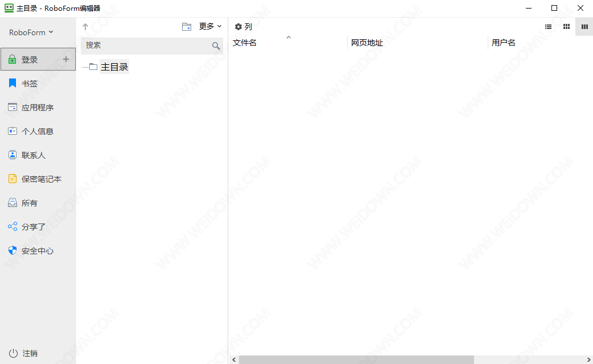The width and height of the screenshot is (593, 364).
Task: Click the horizontal scrollbar thumb
Action: (x=356, y=359)
